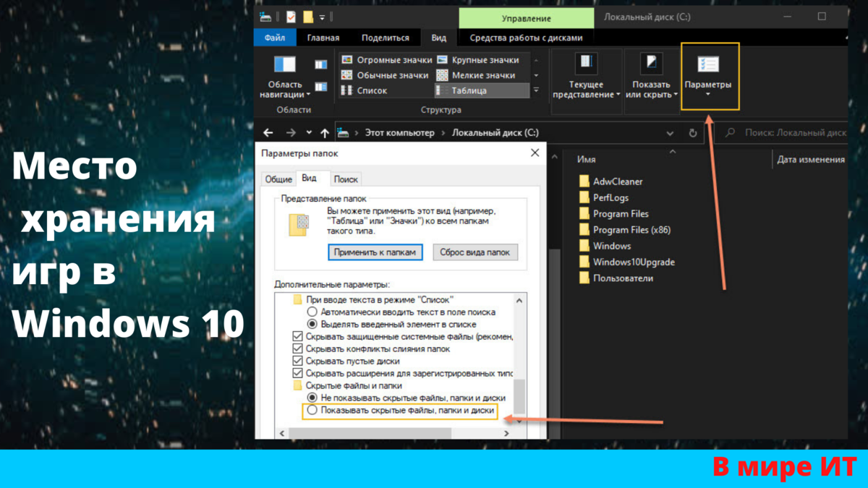
Task: Sort by the Имя column header
Action: [x=587, y=160]
